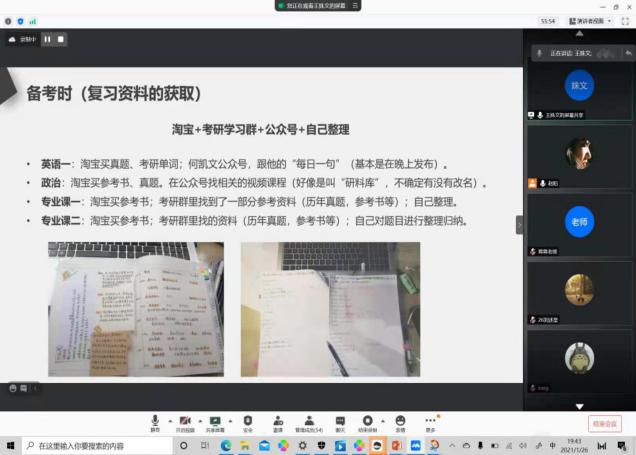Viewport: 636px width, 455px height.
Task: Open the Manage Members panel
Action: [x=310, y=422]
